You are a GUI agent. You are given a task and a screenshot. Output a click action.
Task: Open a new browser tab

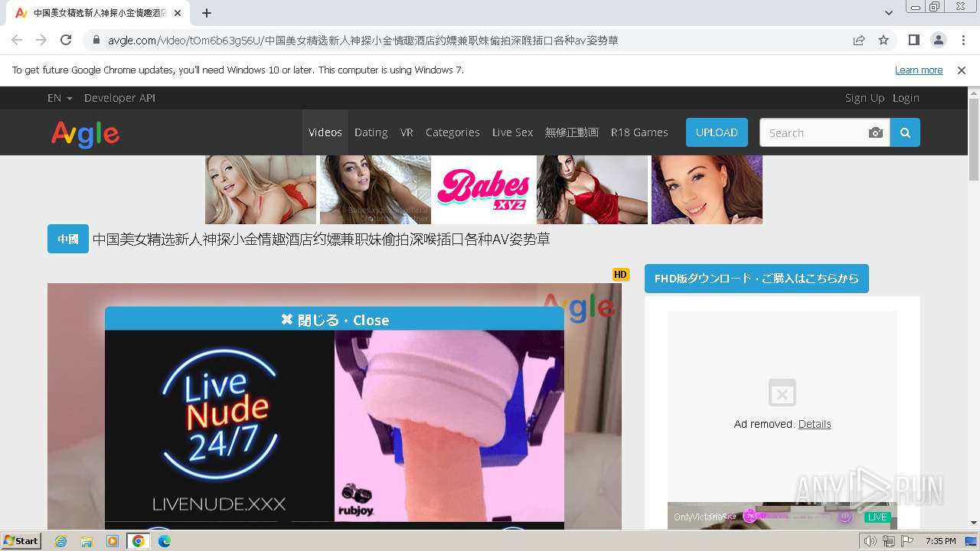(x=207, y=13)
